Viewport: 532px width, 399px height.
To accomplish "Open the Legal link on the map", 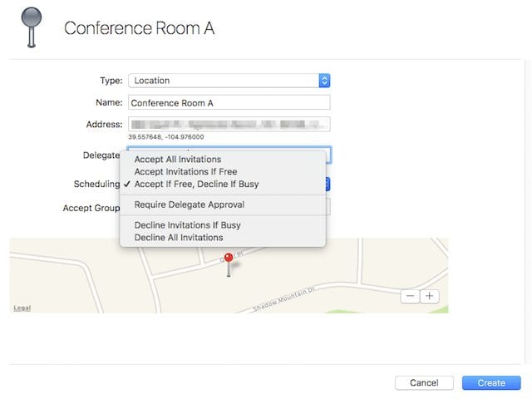I will point(22,308).
